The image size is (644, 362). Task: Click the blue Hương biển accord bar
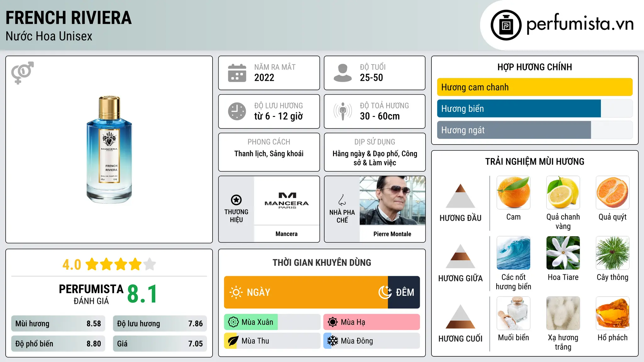(x=519, y=108)
